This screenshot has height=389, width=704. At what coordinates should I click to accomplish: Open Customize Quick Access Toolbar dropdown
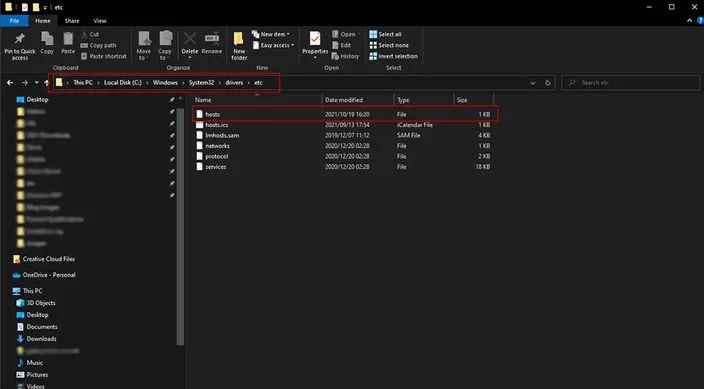tap(45, 8)
